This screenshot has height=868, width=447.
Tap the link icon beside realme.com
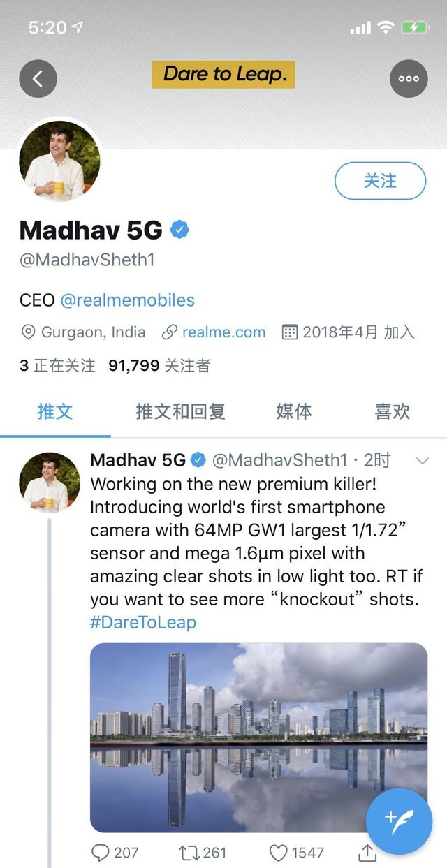pyautogui.click(x=169, y=332)
